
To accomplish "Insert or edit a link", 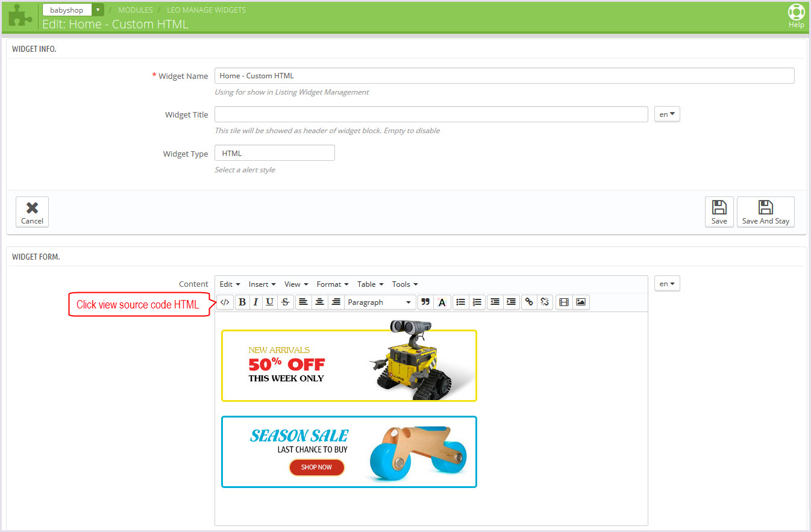I will tap(529, 302).
